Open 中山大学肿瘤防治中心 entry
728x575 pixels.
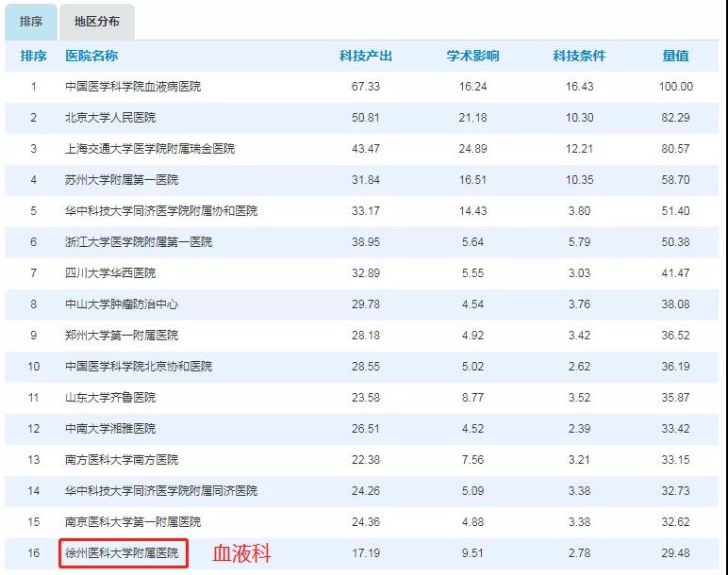[x=122, y=304]
